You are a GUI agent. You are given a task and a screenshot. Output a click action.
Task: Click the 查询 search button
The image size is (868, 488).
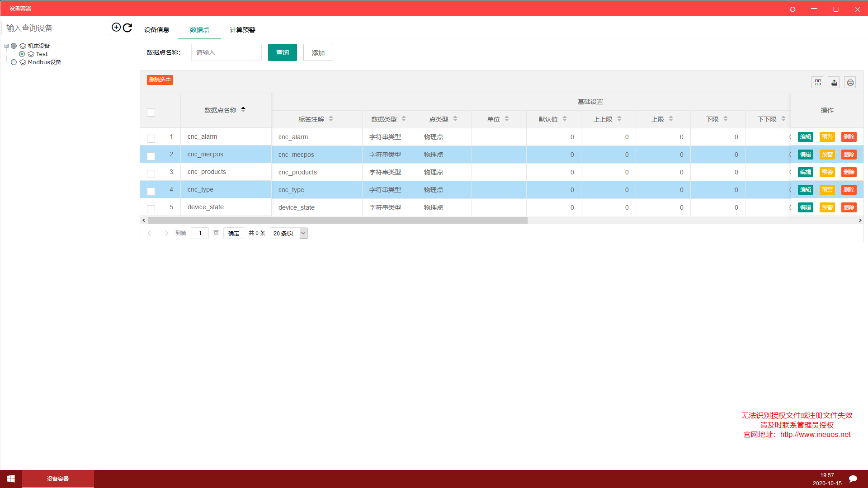[282, 52]
